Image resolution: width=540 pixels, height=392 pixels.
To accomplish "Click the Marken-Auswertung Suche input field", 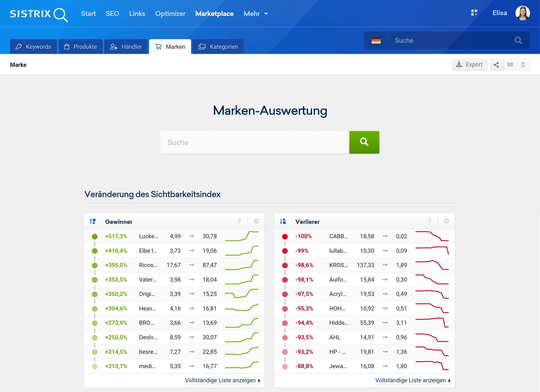I will (x=255, y=143).
